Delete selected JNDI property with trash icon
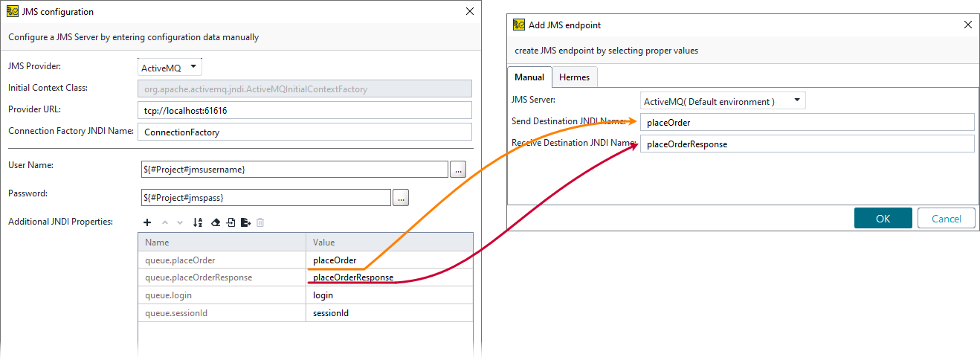This screenshot has height=363, width=980. coord(260,222)
